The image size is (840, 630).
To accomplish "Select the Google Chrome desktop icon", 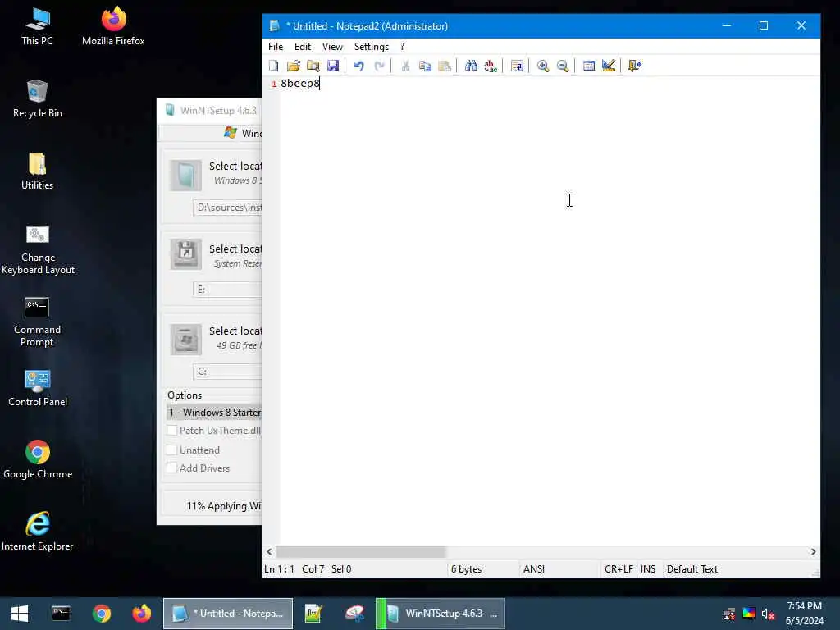I will click(x=38, y=460).
